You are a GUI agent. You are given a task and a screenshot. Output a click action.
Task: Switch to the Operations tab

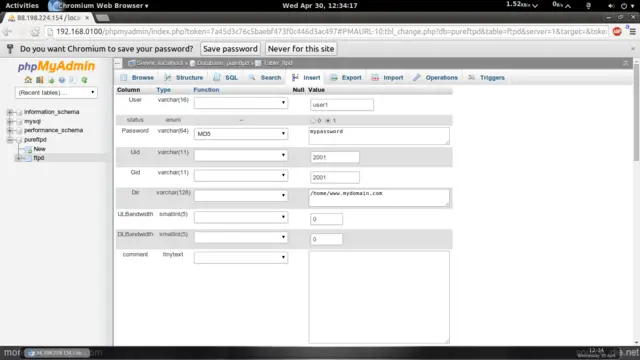[436, 78]
